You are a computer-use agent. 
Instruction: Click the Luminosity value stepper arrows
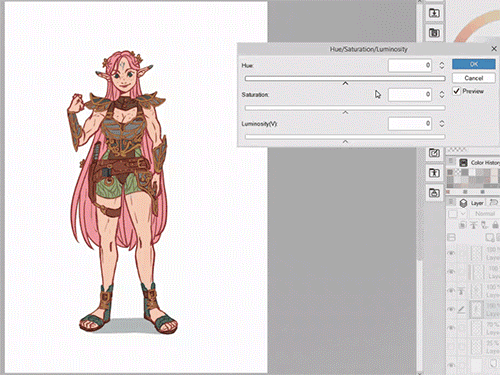click(x=442, y=124)
